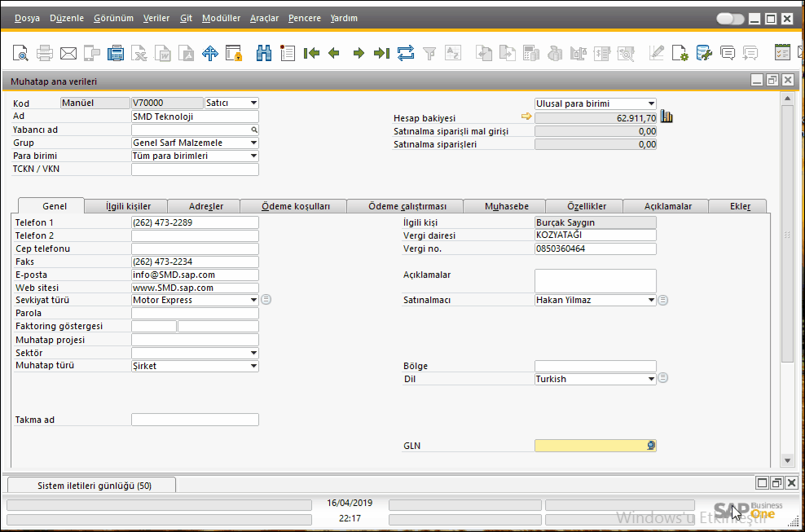Expand the Grup dropdown
The height and width of the screenshot is (532, 805).
point(253,143)
